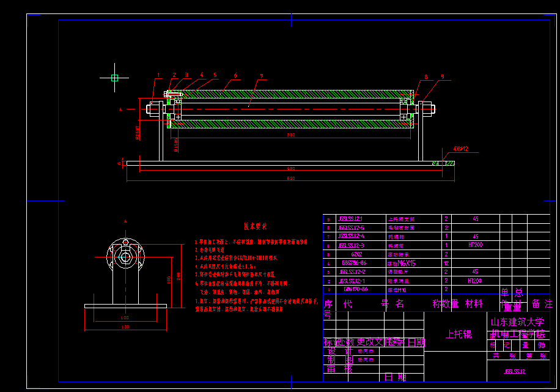Click part code JGSLSSJ2-5 in parts list
The width and height of the screenshot is (560, 392).
click(352, 227)
